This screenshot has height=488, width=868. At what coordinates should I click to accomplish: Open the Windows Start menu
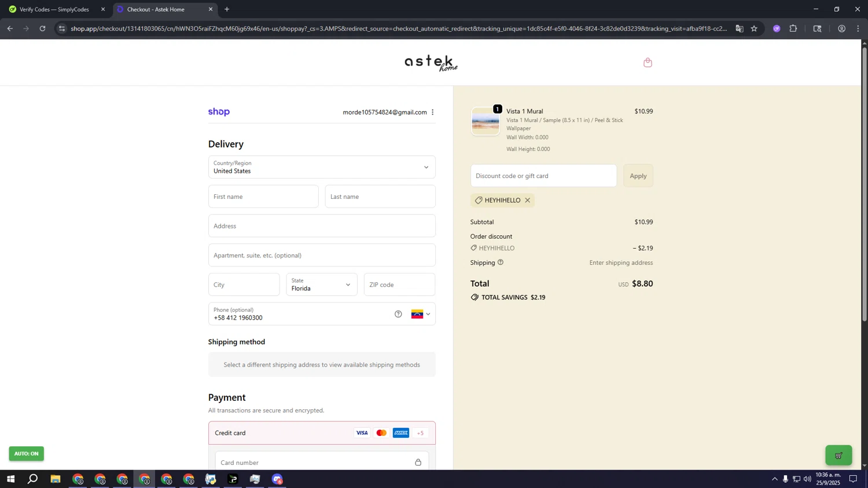pyautogui.click(x=10, y=479)
